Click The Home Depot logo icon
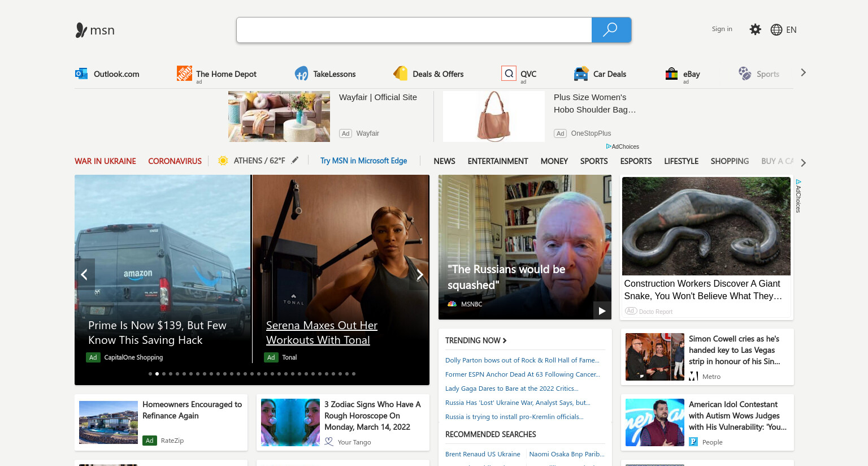 click(184, 73)
